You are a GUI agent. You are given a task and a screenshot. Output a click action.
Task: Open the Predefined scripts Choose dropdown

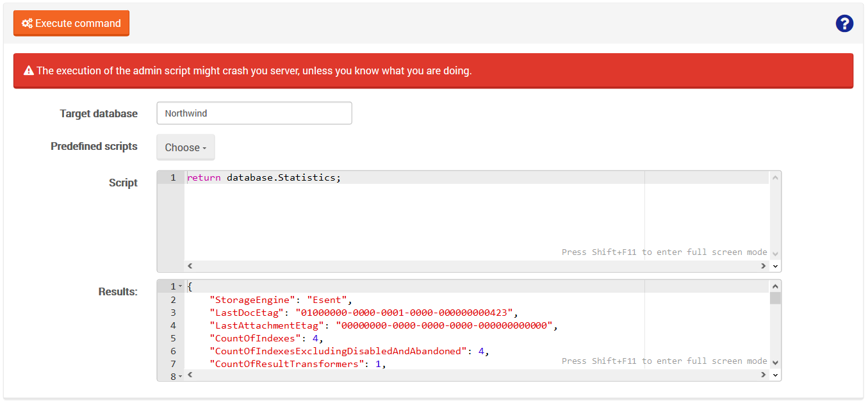coord(186,147)
